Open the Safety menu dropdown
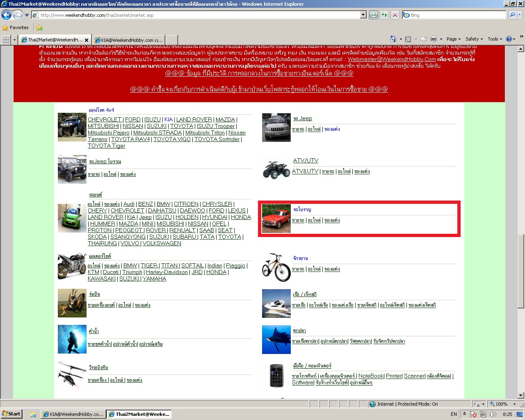 click(474, 39)
